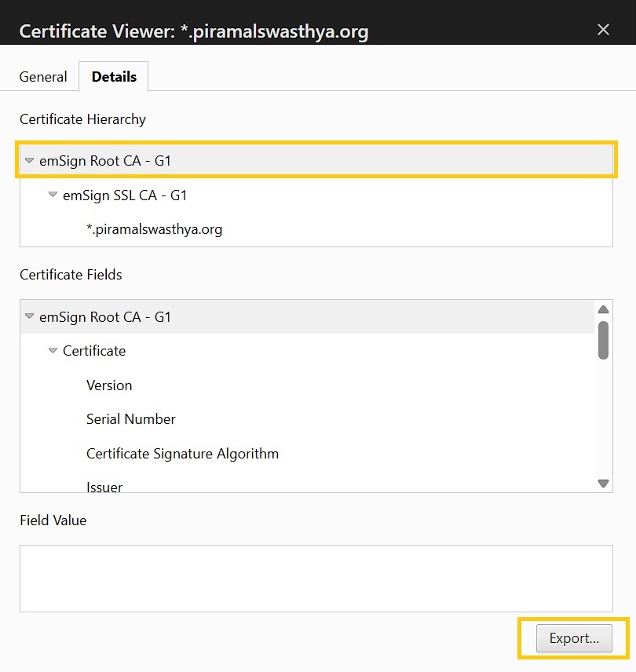The image size is (636, 672).
Task: Collapse emSign Root CA - G1 in Certificate Fields
Action: click(29, 316)
